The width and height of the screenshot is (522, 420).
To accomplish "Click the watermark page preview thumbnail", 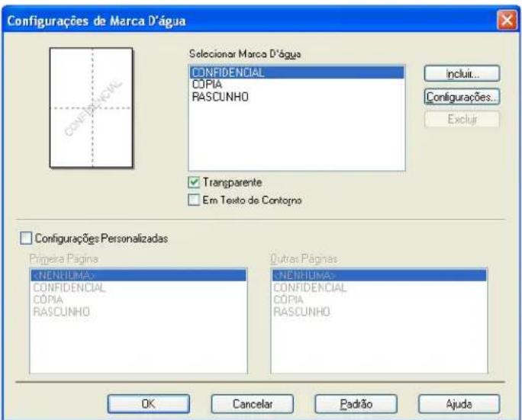I will (92, 107).
